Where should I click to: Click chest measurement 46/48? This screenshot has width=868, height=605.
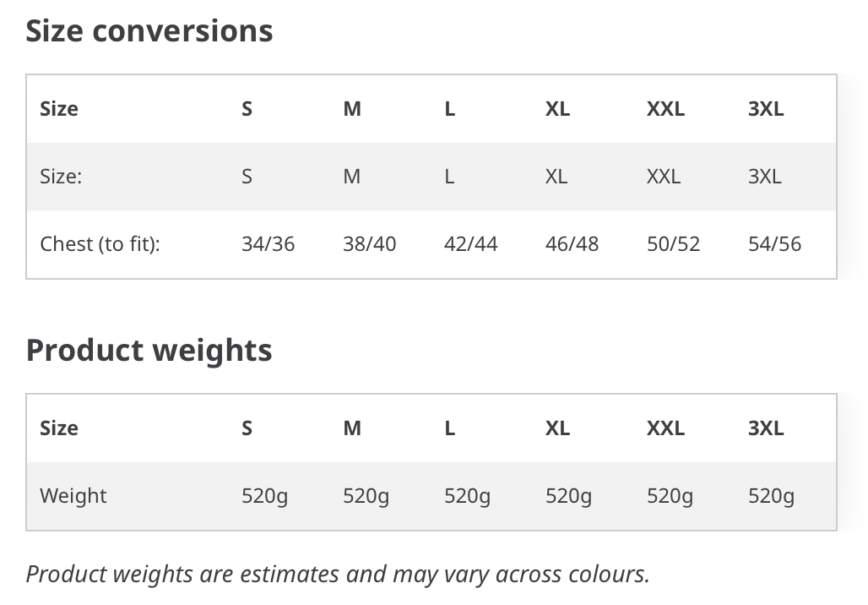572,243
